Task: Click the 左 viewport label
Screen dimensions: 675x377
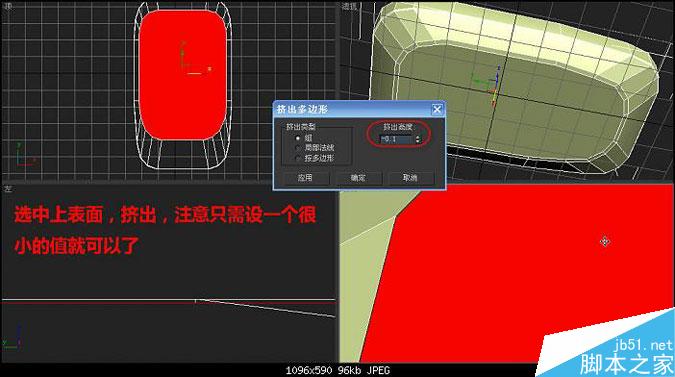Action: click(x=7, y=188)
